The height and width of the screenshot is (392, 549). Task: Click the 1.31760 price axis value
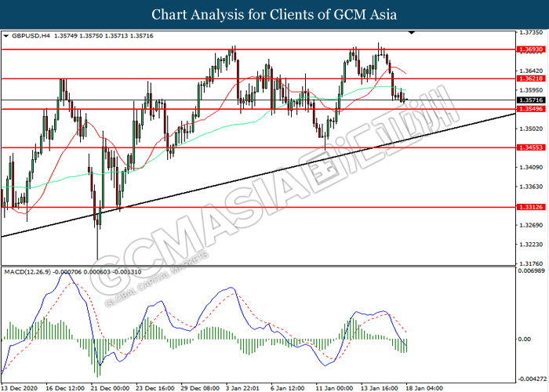point(531,263)
